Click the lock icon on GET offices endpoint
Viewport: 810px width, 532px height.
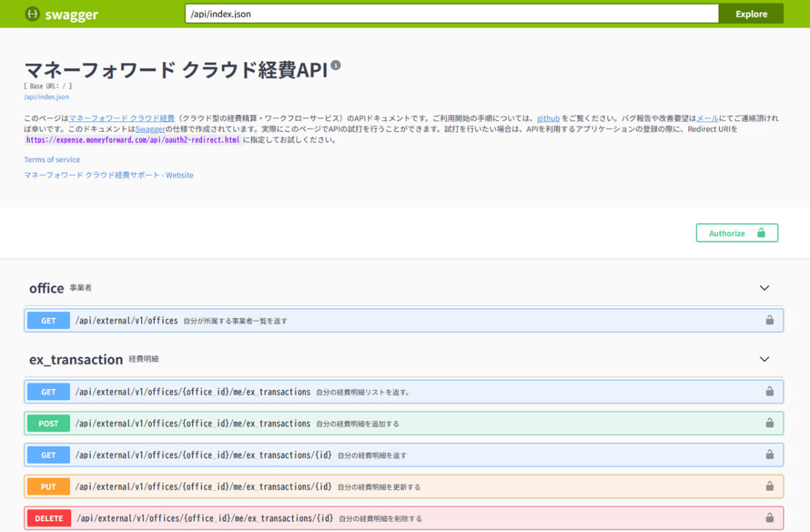pos(768,320)
